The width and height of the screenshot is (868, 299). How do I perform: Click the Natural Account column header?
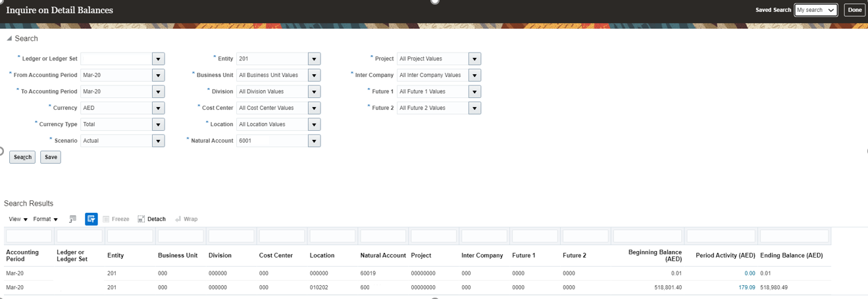pos(383,256)
